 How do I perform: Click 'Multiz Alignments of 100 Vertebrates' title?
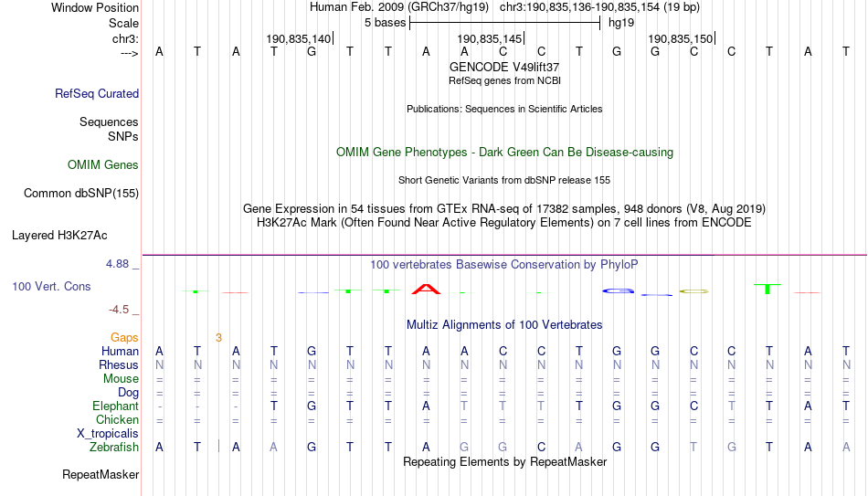pos(504,325)
